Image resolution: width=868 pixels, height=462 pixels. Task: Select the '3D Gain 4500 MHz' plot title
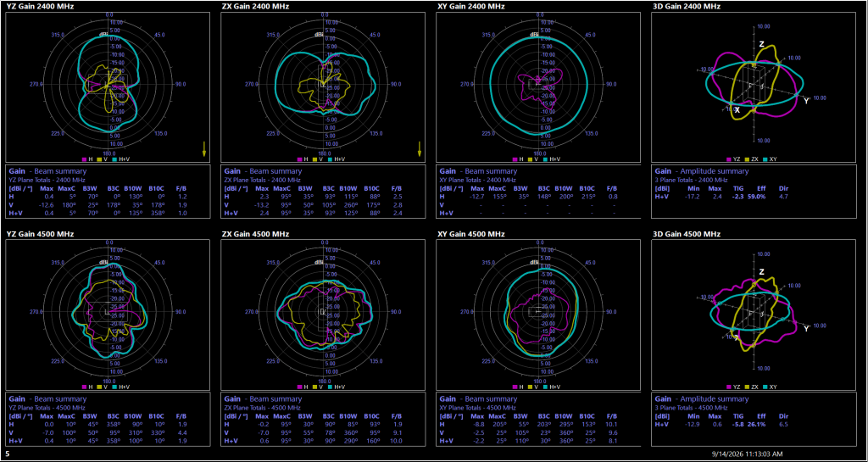pos(687,234)
